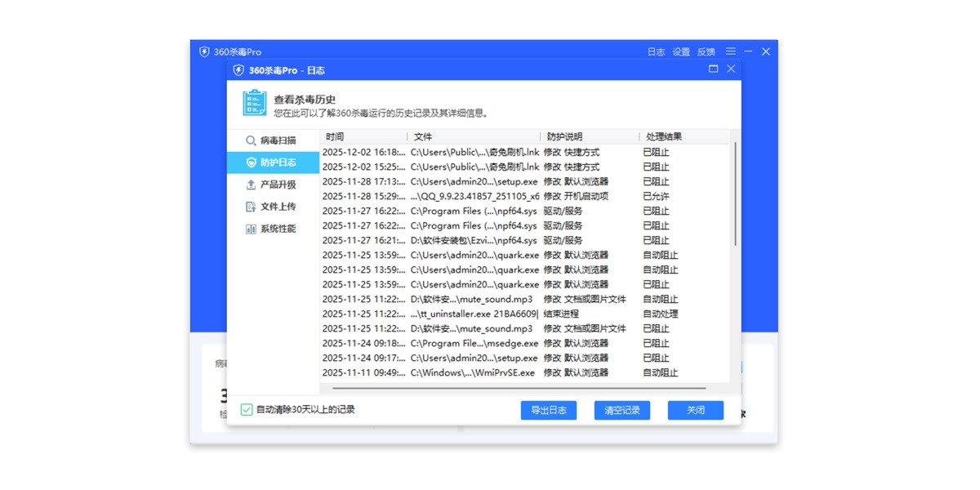This screenshot has width=980, height=490.
Task: Open the 文件上传 upload icon
Action: (252, 207)
